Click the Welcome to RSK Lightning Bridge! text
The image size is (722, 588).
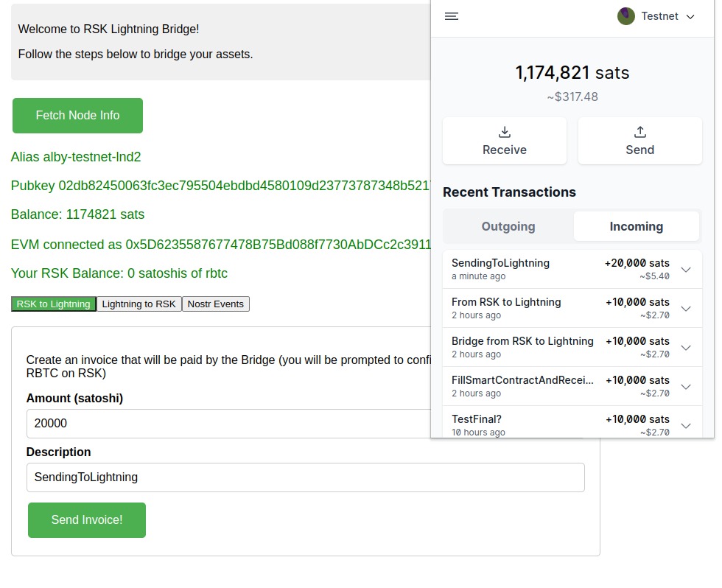pyautogui.click(x=109, y=29)
